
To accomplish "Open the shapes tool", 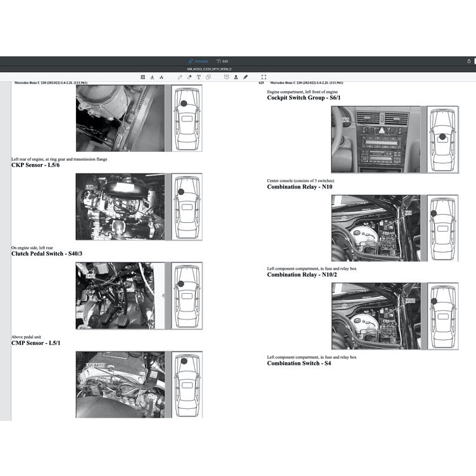I will coord(208,77).
